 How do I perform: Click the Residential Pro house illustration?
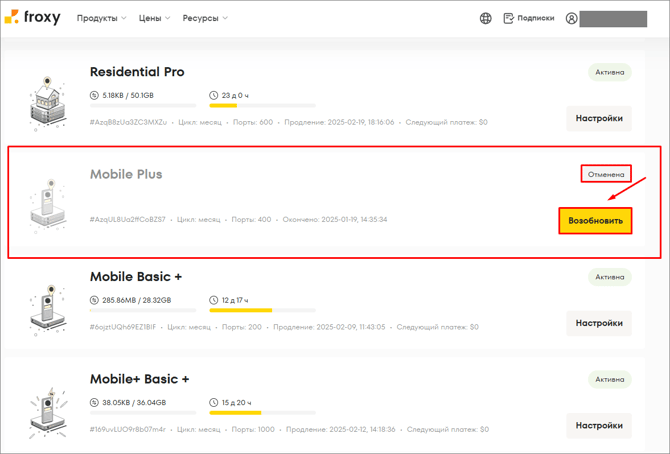click(x=47, y=103)
